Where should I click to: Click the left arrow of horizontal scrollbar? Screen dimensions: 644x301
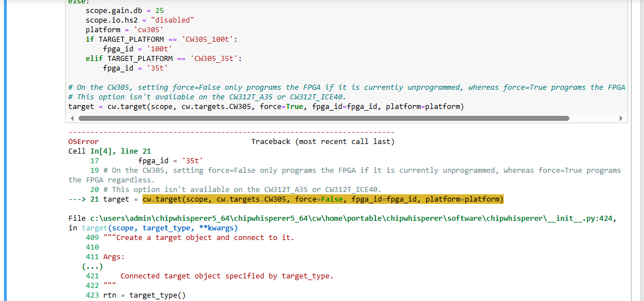(x=72, y=119)
